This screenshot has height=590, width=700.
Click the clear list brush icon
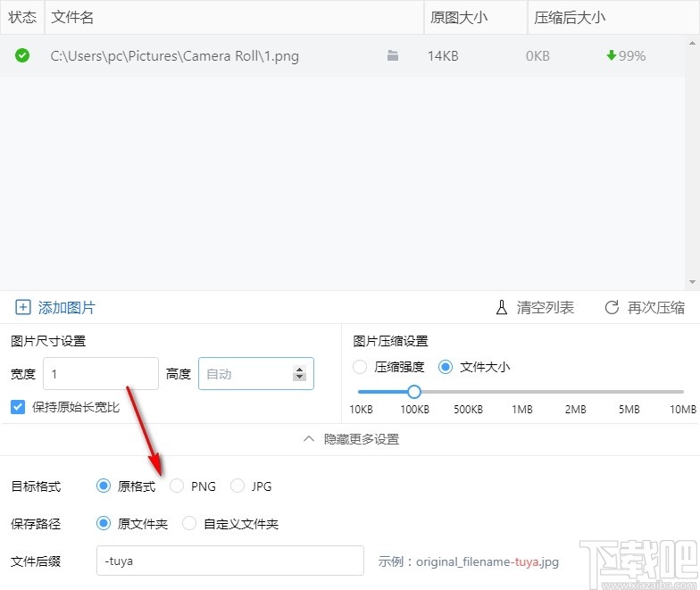pos(502,307)
